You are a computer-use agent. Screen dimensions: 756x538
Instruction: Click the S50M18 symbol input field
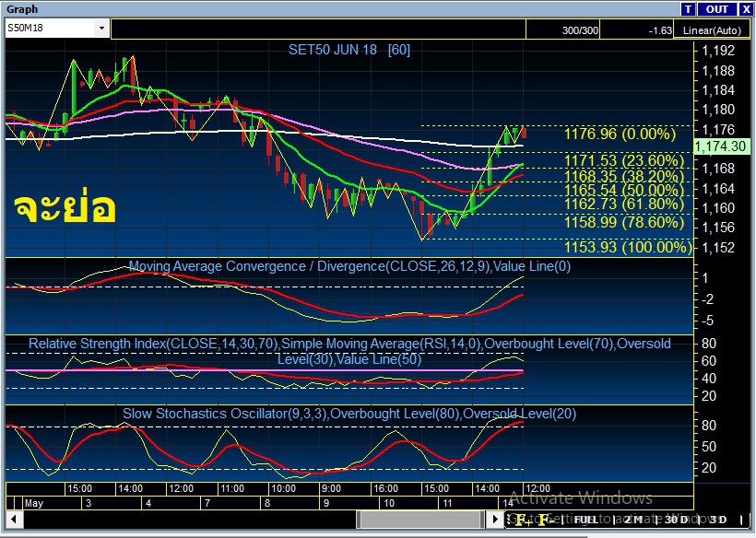[x=50, y=28]
